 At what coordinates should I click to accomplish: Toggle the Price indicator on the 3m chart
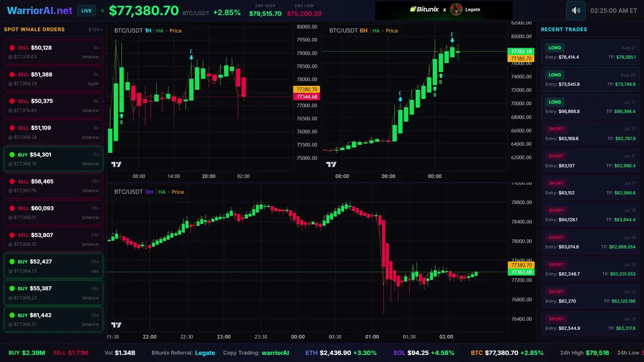(178, 192)
